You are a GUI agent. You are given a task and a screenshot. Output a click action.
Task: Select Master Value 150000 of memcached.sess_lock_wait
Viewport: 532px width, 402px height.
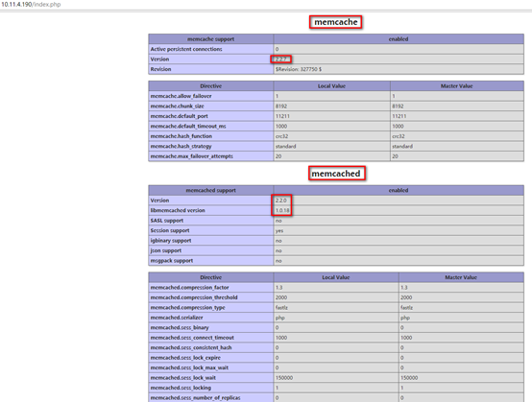point(409,378)
